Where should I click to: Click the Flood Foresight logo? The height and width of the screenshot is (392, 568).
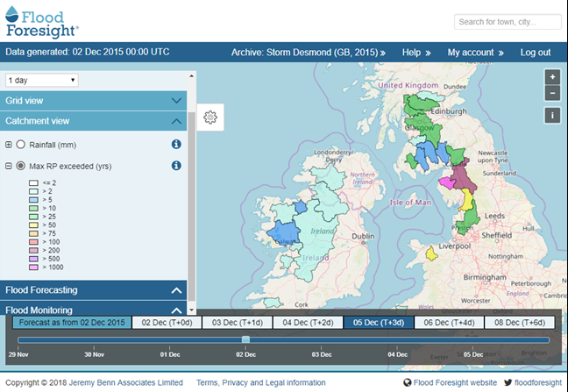coord(41,19)
